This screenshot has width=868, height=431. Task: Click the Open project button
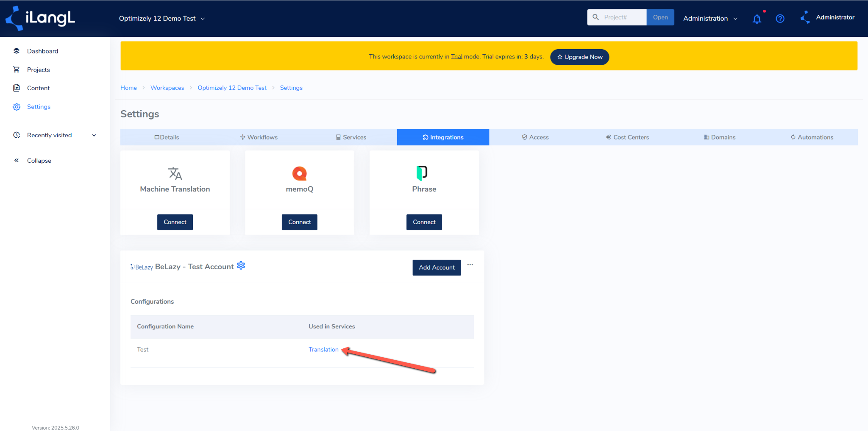(660, 17)
